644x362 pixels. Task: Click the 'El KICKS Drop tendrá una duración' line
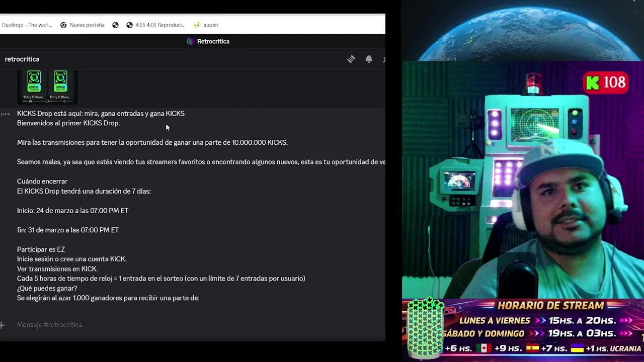[84, 192]
